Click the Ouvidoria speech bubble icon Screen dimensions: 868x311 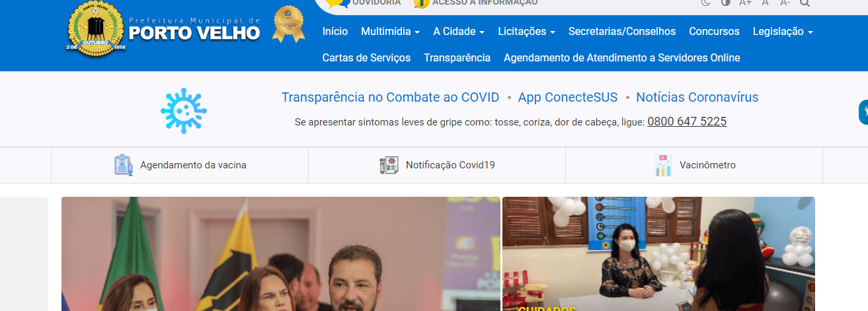338,3
